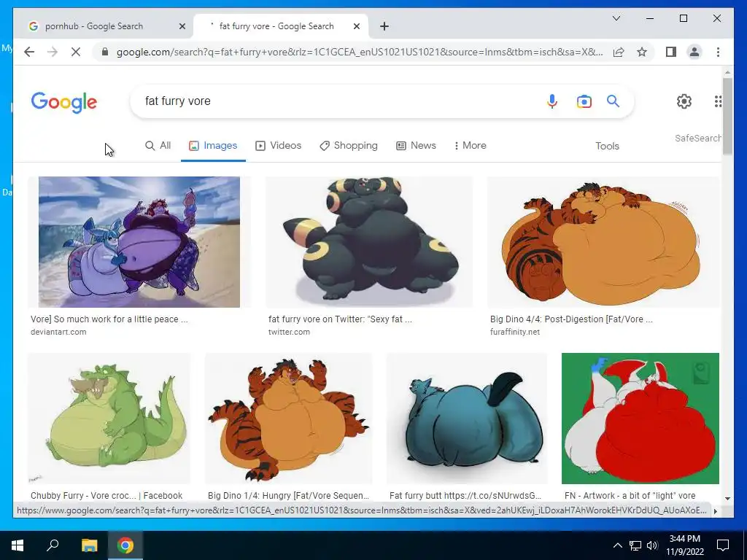
Task: Click the volume speaker tray icon
Action: click(x=652, y=545)
